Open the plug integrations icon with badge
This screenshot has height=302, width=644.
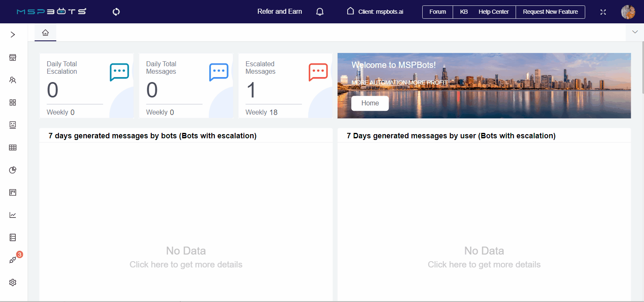13,260
